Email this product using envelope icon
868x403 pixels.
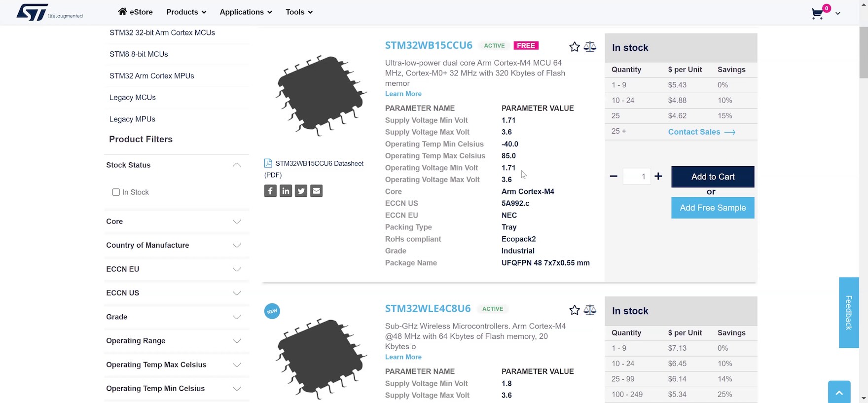point(317,191)
